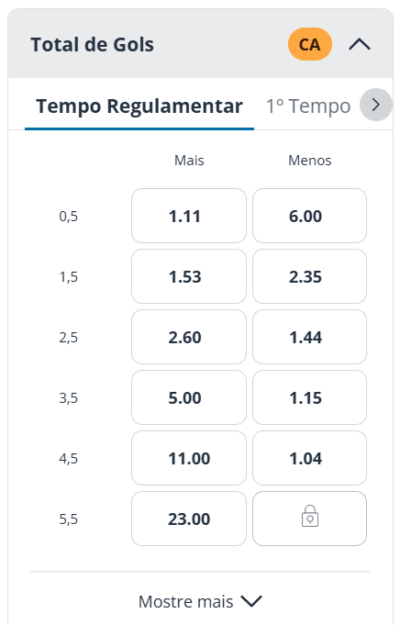Pick Mais 1,5 odds 1.53
The height and width of the screenshot is (625, 400).
(x=189, y=276)
